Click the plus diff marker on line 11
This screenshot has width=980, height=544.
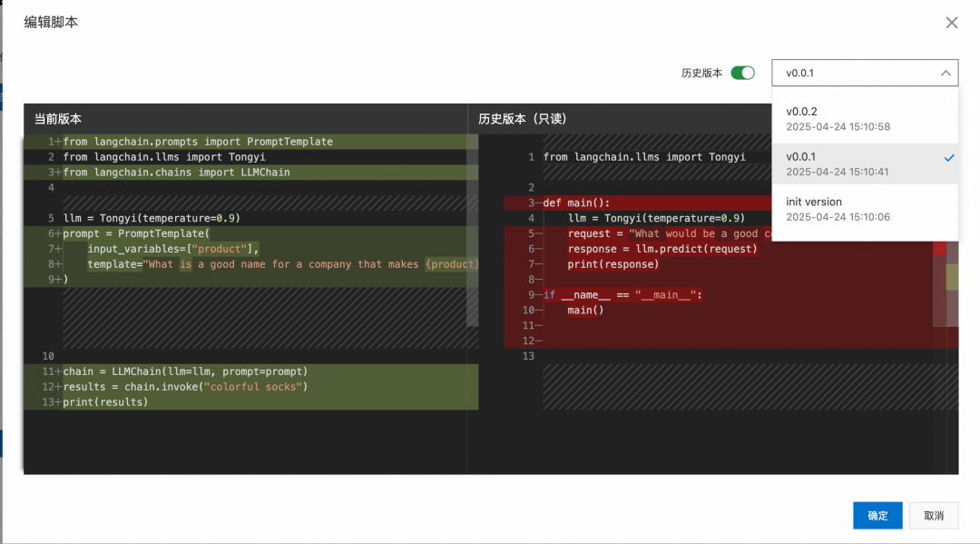57,371
